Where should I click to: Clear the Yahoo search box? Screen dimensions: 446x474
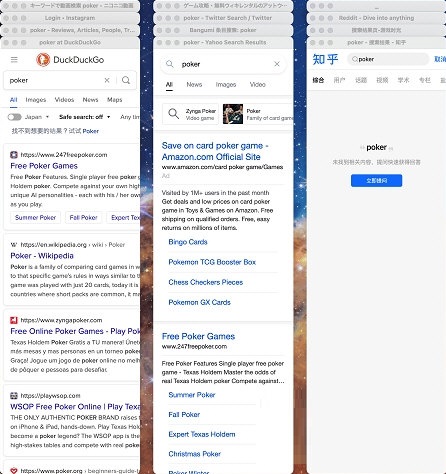click(x=277, y=64)
